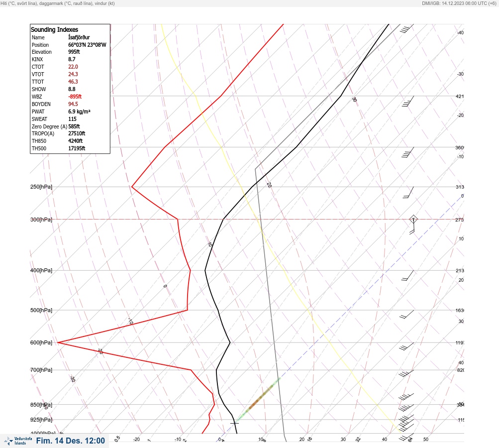Click the forecast time 'Fim. 14 Des. 12:00'

(x=70, y=441)
